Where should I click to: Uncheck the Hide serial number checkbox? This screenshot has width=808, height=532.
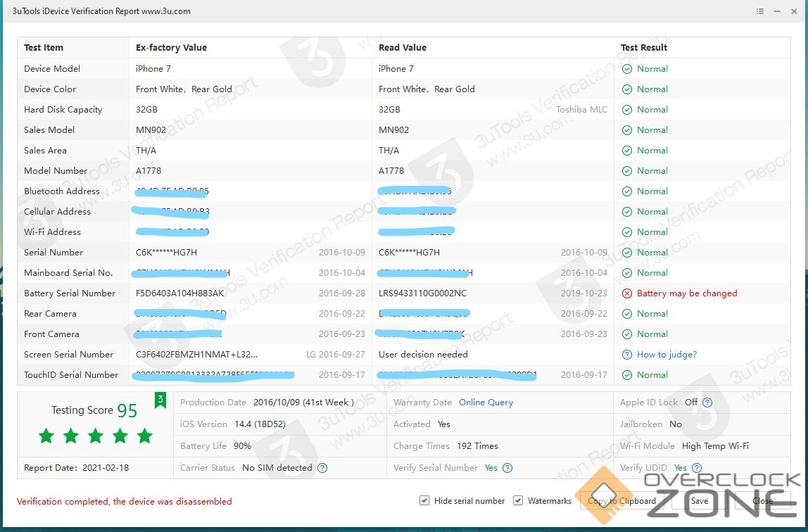[x=424, y=500]
